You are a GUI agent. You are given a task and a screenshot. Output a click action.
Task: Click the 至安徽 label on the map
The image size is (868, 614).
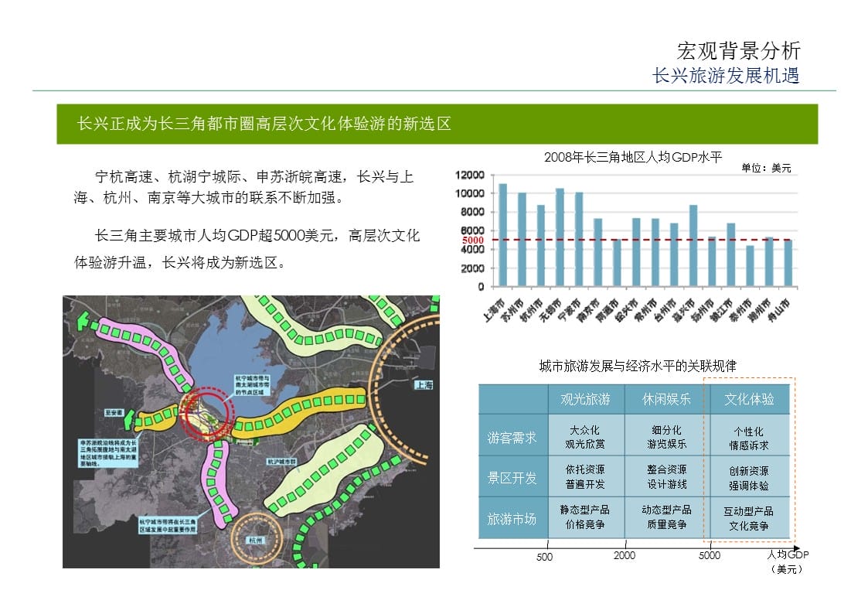(x=114, y=412)
